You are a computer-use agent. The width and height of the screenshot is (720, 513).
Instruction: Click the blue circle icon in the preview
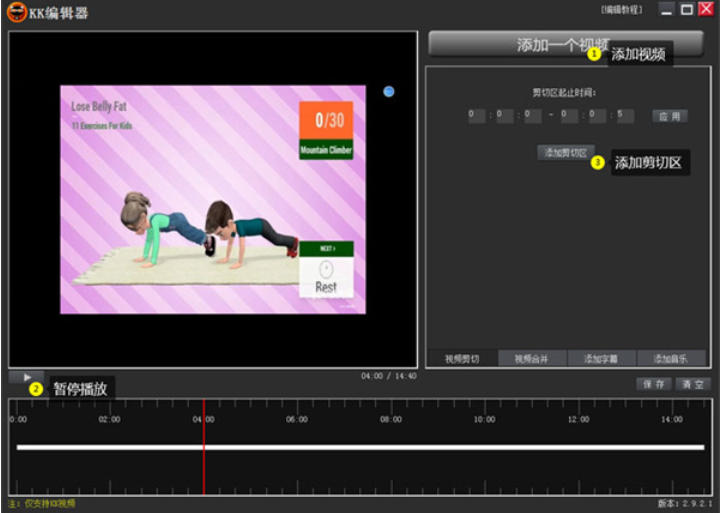(389, 91)
